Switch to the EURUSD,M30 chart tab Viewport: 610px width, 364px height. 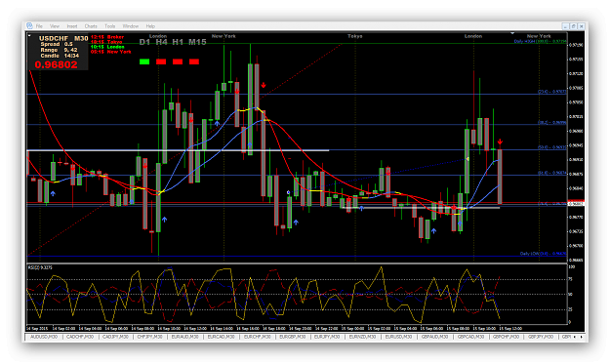click(x=398, y=337)
